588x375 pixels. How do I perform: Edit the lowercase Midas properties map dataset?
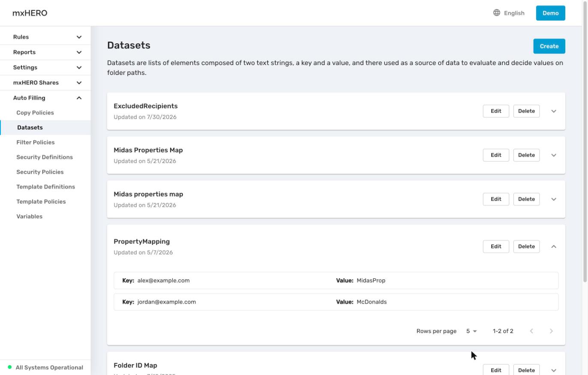496,199
